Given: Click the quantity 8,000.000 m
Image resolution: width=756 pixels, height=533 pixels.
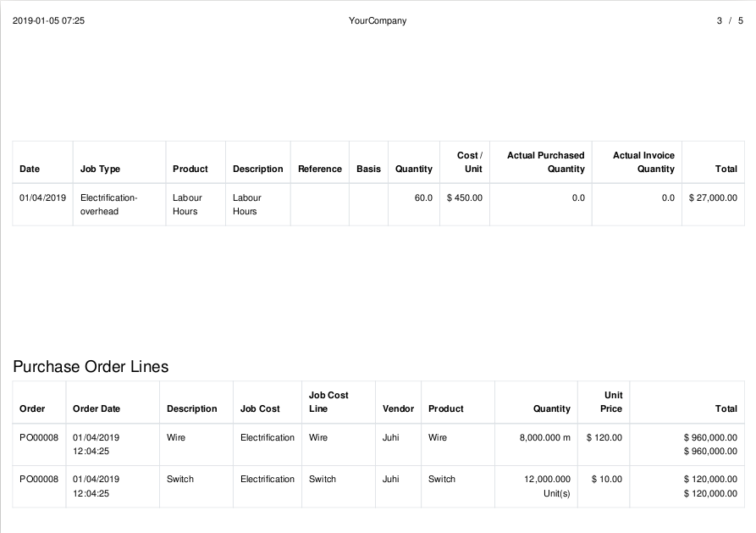Looking at the screenshot, I should click(545, 437).
